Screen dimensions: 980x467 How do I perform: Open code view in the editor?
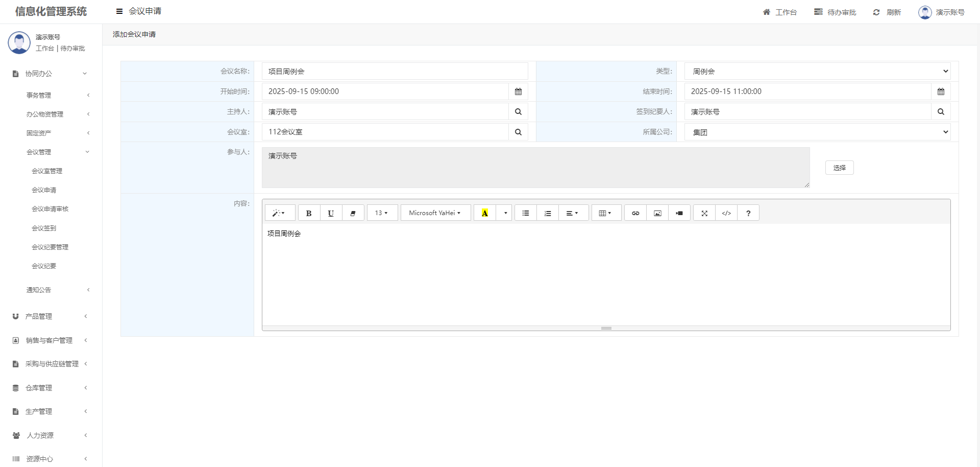click(x=726, y=213)
